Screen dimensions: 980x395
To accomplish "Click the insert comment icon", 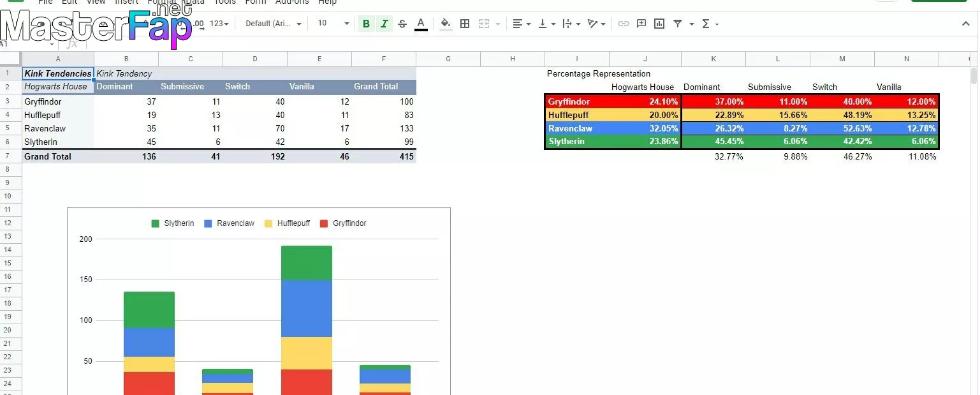I will click(641, 24).
